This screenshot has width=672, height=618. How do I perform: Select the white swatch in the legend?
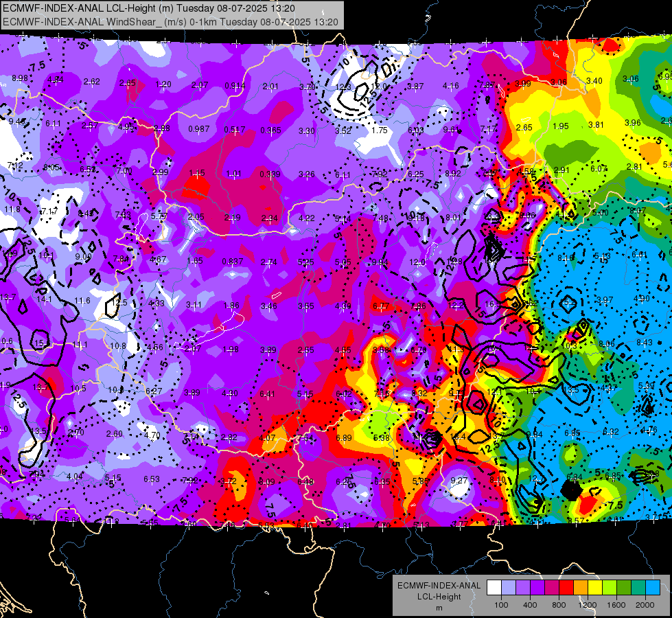click(494, 588)
